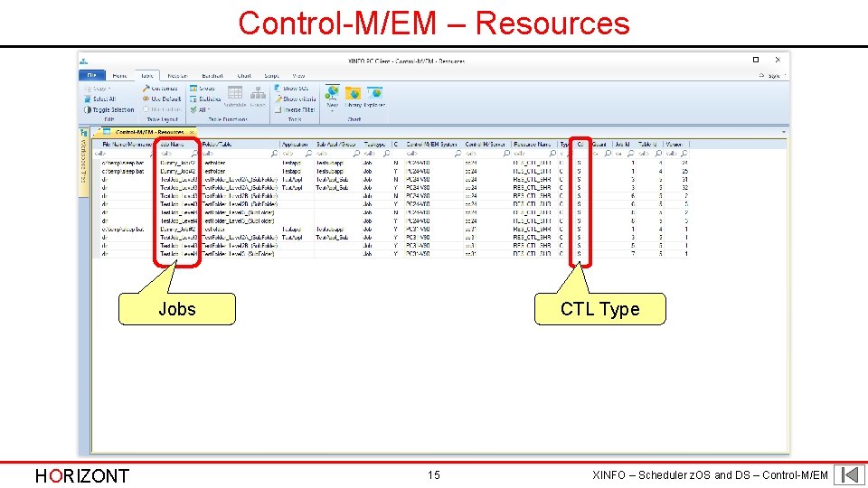Close the Control-M/EM - Resources tab
This screenshot has height=488, width=868.
point(192,133)
